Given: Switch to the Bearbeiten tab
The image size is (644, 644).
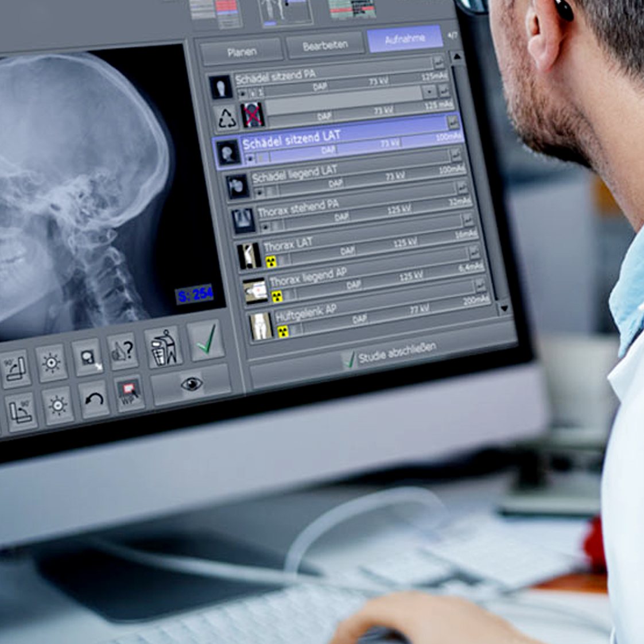Looking at the screenshot, I should tap(325, 46).
